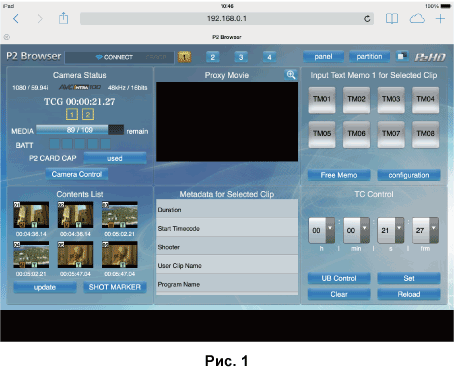Go back with Safari back arrow

tap(16, 19)
